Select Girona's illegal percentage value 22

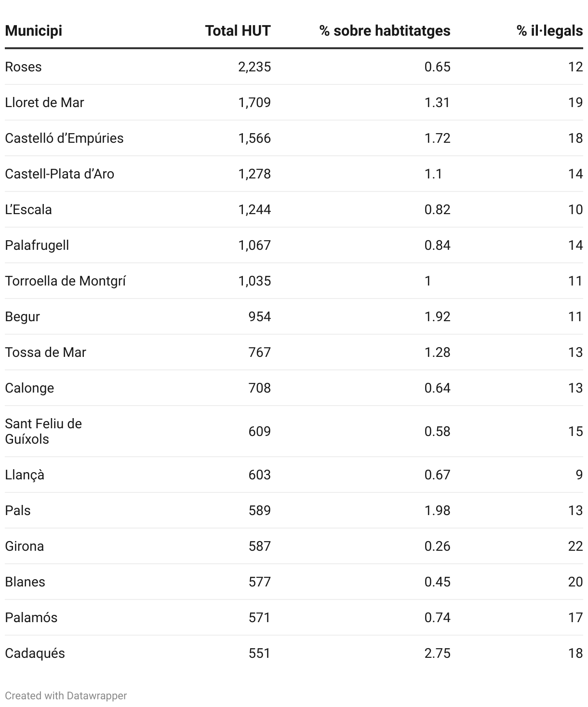click(575, 546)
